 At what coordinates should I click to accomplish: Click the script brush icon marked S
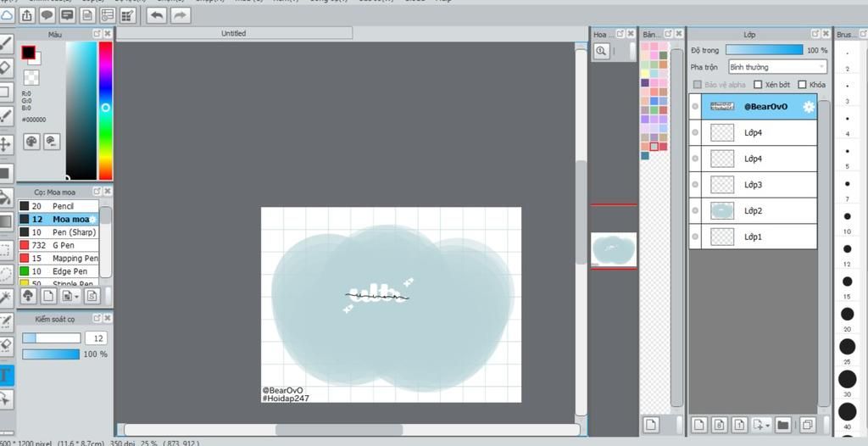coord(92,296)
